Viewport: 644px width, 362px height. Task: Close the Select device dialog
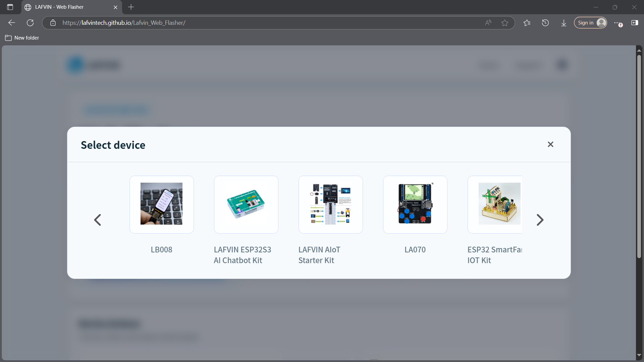(x=550, y=144)
